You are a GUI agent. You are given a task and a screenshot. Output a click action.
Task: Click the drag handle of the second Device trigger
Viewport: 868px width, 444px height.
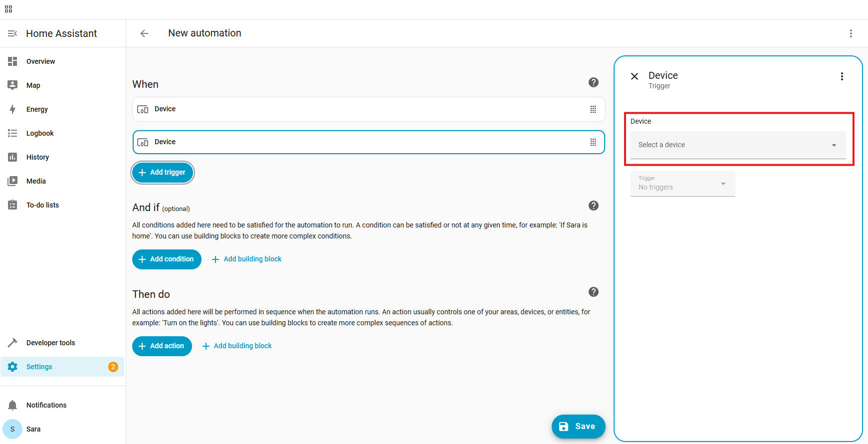click(x=593, y=142)
